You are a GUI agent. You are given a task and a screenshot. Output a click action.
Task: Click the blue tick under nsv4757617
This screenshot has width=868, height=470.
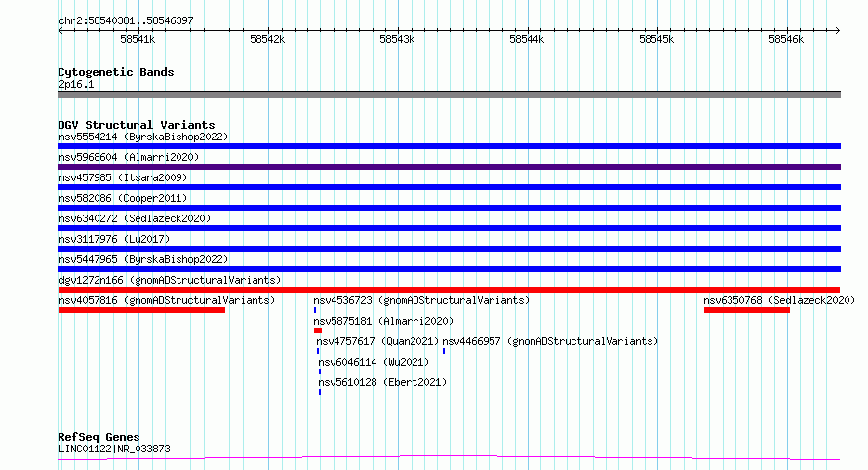point(318,351)
